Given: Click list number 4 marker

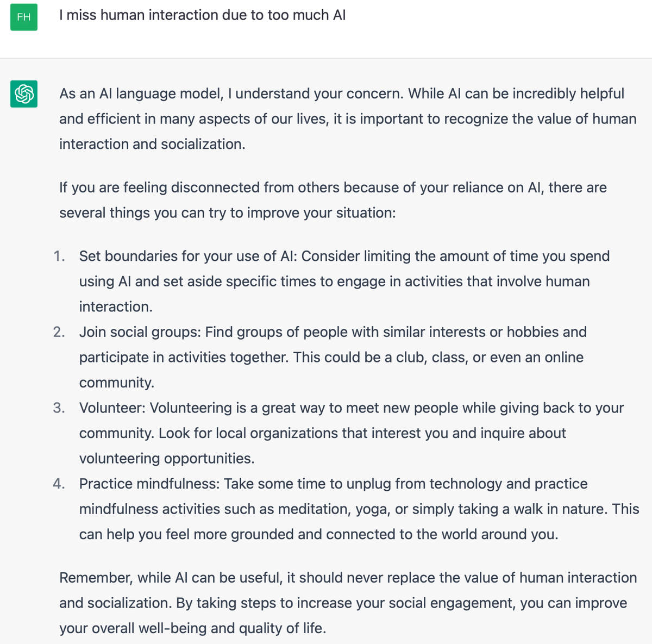Looking at the screenshot, I should 59,484.
